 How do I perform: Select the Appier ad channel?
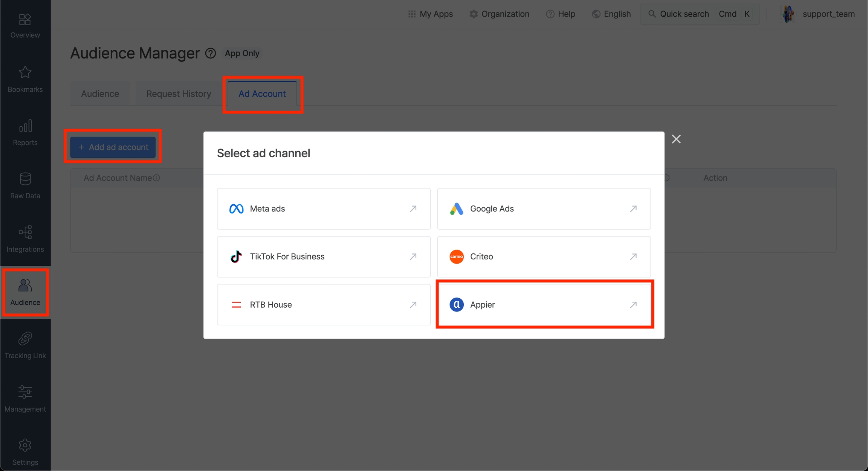point(544,304)
